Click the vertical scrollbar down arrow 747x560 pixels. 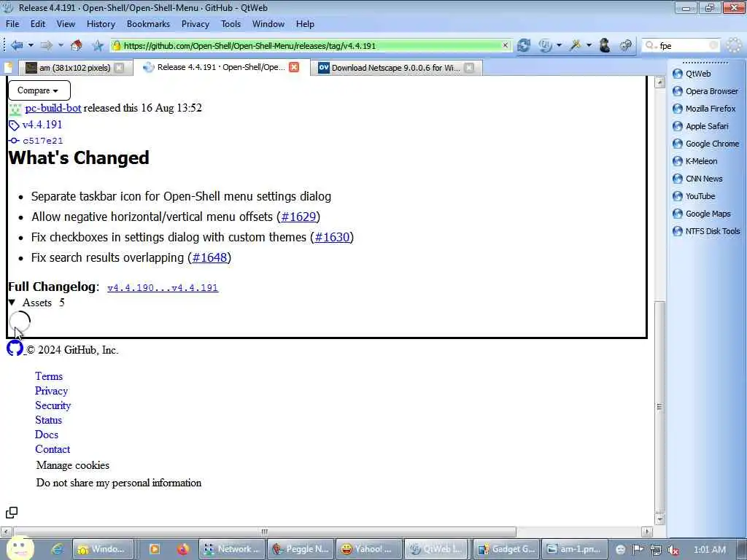[x=659, y=519]
